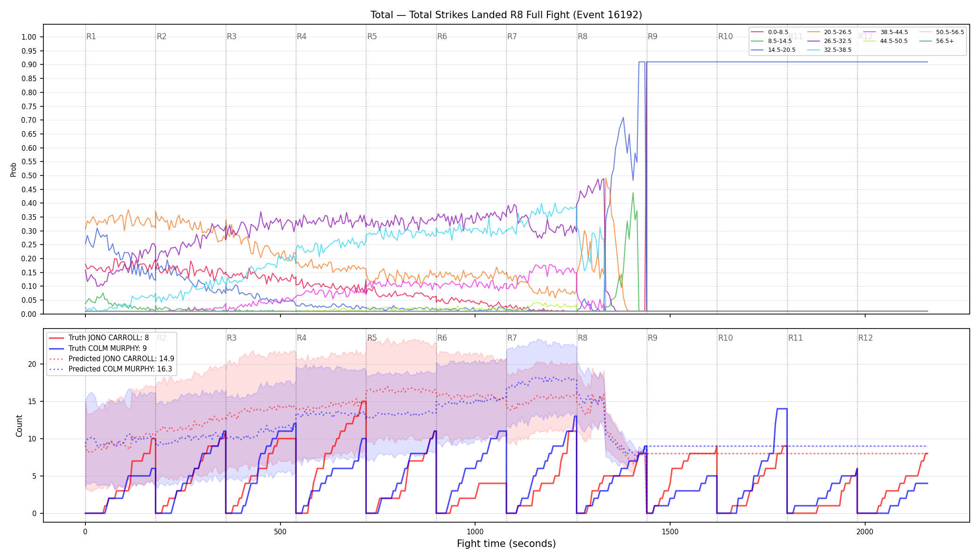This screenshot has height=560, width=980.
Task: Click the 0.90 tick on the Prob axis
Action: click(29, 65)
